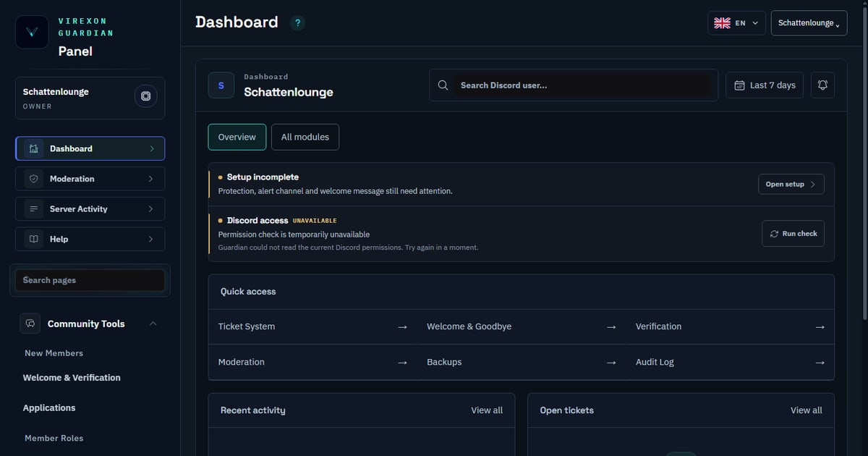Expand the Help sidebar chevron

[150, 239]
